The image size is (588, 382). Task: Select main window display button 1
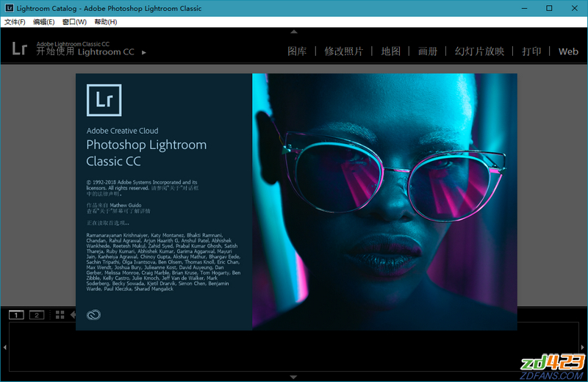pyautogui.click(x=16, y=315)
